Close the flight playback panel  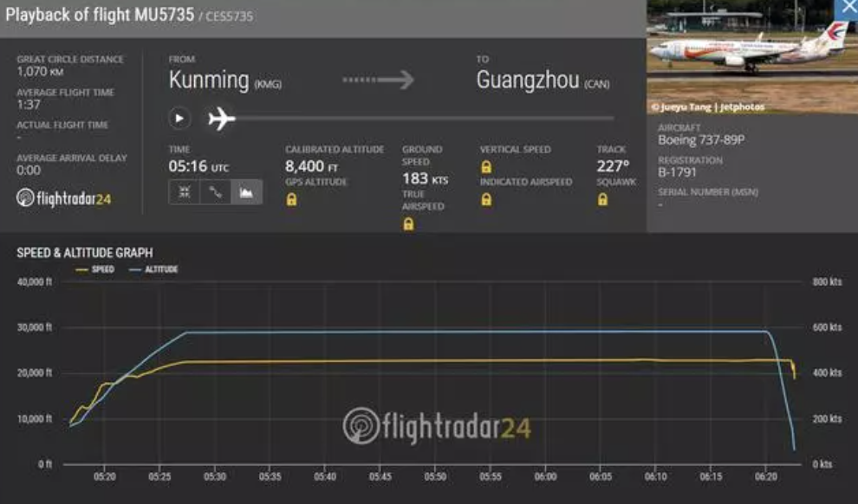pyautogui.click(x=846, y=10)
